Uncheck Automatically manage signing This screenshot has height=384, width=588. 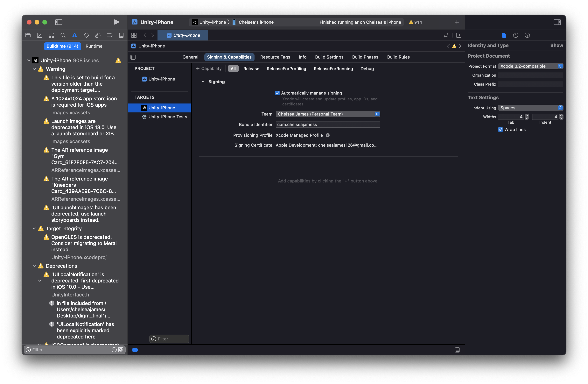click(277, 93)
